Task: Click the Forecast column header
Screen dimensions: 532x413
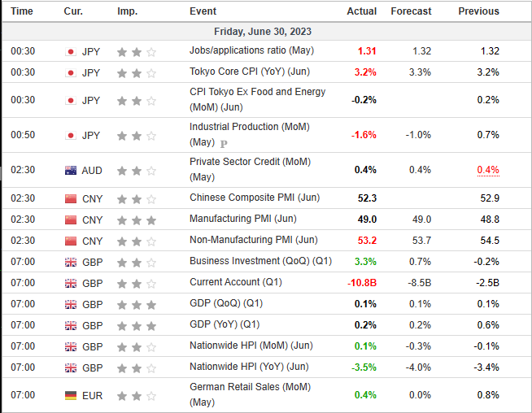Action: tap(411, 11)
